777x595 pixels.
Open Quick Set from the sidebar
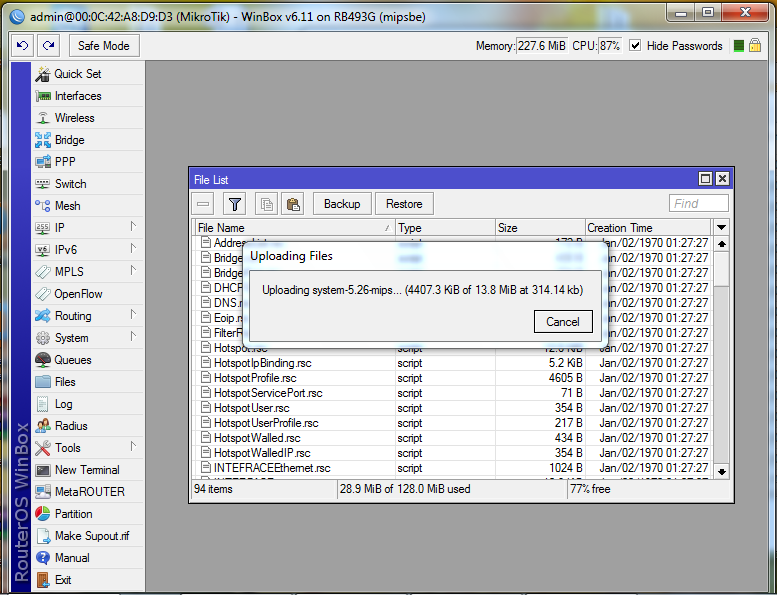click(x=89, y=74)
